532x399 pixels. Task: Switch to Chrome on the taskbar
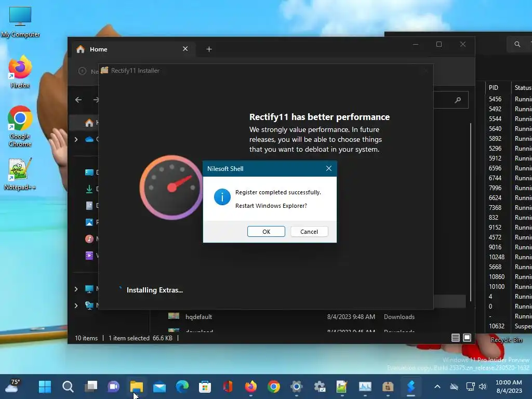point(274,387)
